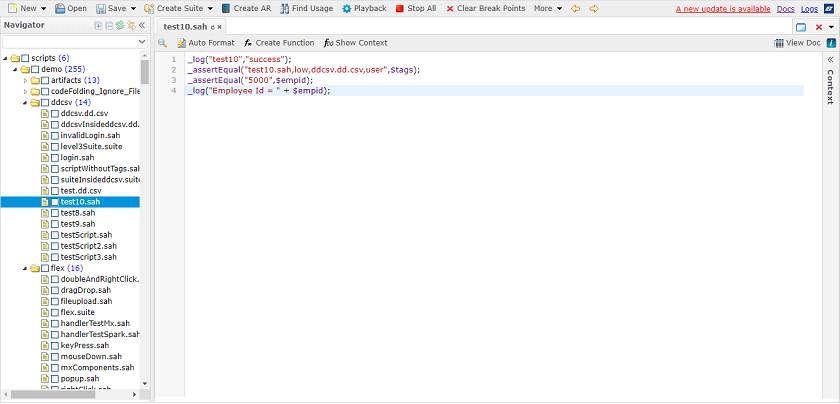
Task: Go back with the left arrow
Action: coord(575,8)
